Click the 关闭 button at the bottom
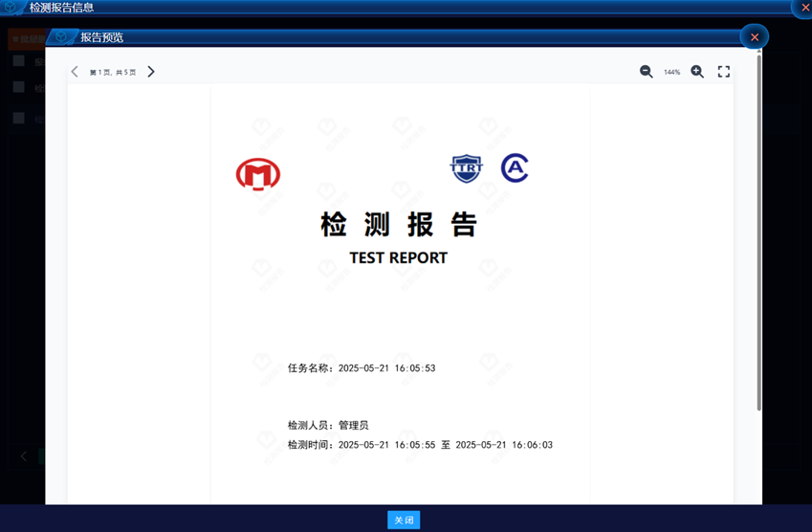Viewport: 812px width, 532px height. point(404,520)
